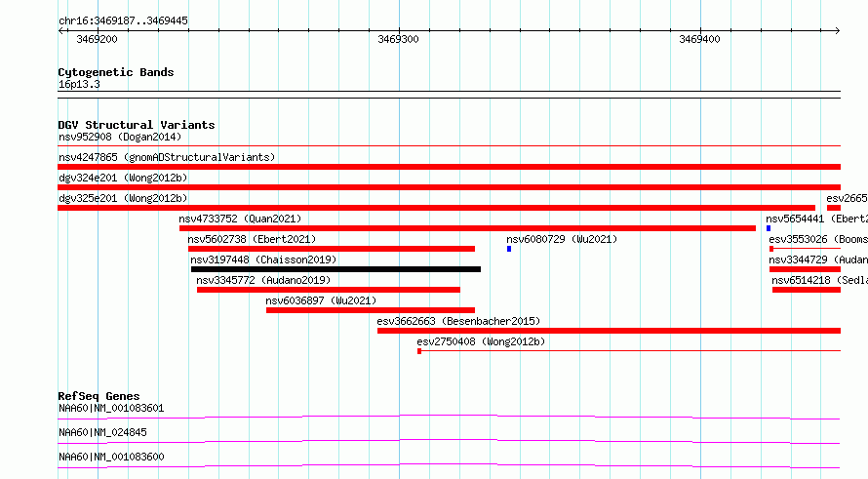Click the chr16:3469187..3469445 coordinates text
Image resolution: width=868 pixels, height=479 pixels.
click(x=123, y=20)
